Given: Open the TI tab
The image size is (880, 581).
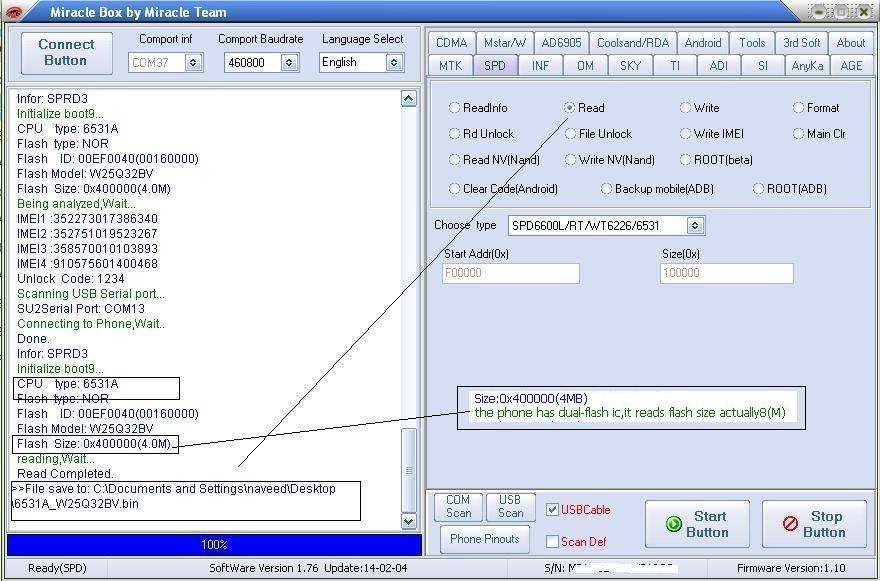Looking at the screenshot, I should coord(675,66).
